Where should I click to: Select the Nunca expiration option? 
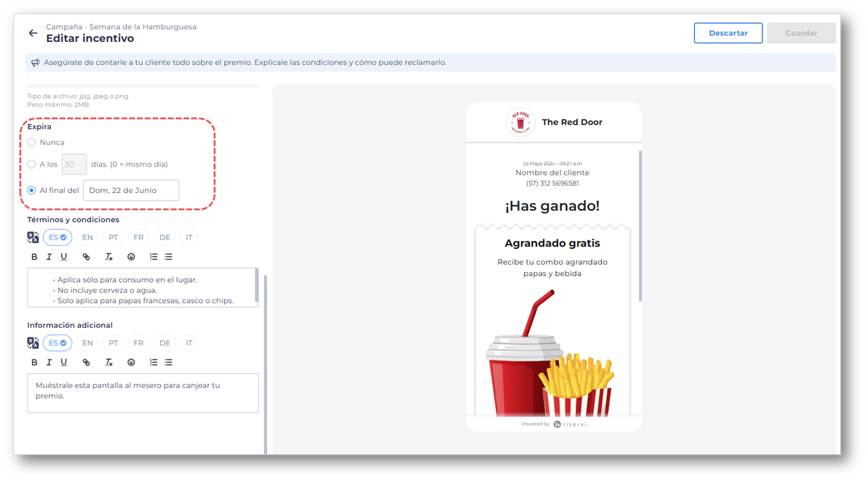click(32, 142)
